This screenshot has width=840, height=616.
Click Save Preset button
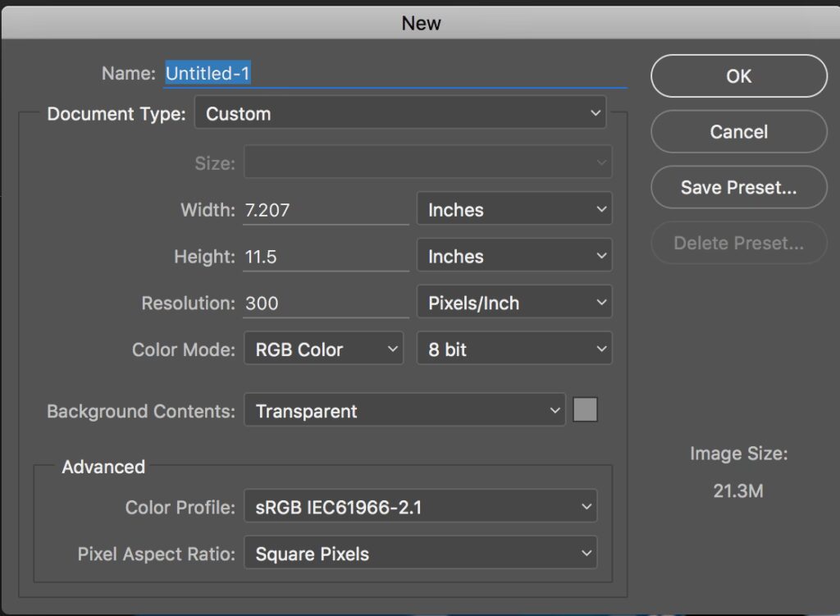tap(738, 188)
